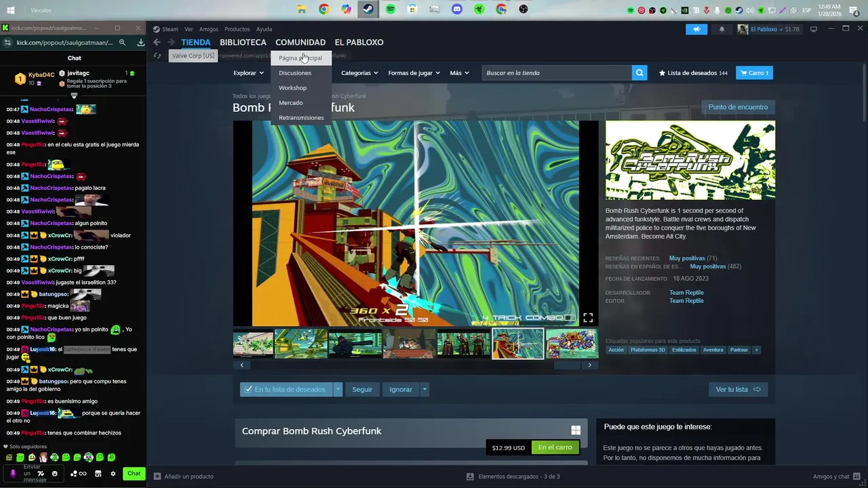Open the Productos menu in Steam
This screenshot has width=868, height=488.
[237, 29]
